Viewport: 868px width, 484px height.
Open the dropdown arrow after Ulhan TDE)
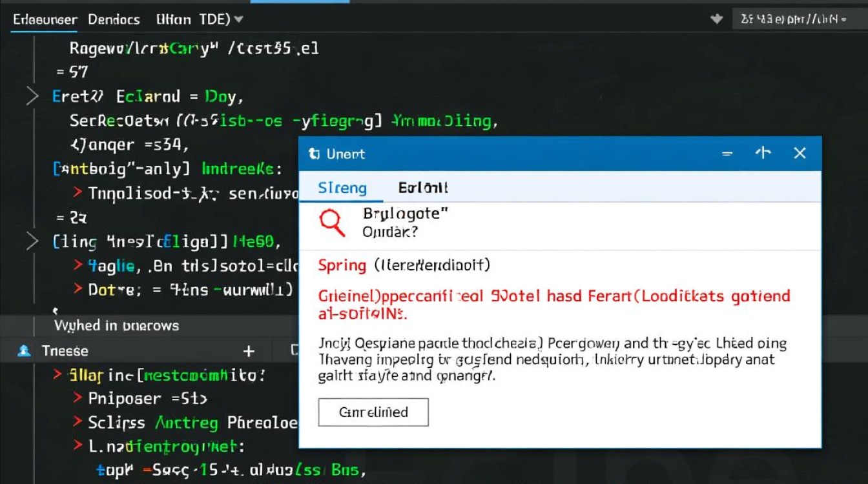tap(238, 19)
